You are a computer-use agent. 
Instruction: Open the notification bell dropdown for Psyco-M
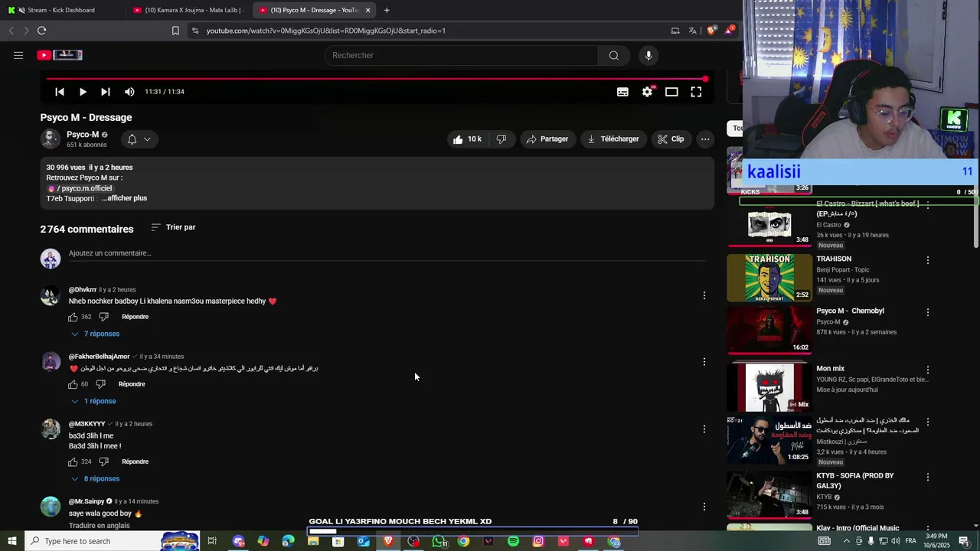click(x=139, y=139)
